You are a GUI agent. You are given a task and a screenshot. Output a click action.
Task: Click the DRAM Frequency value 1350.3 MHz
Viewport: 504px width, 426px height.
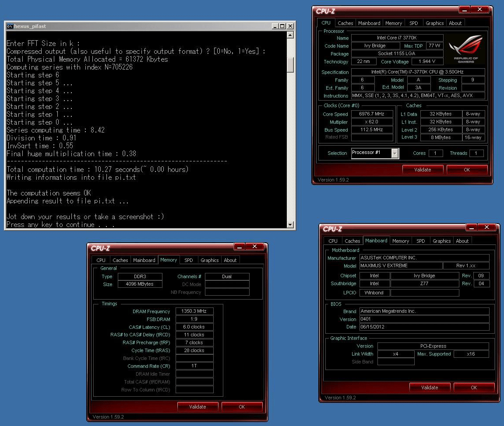click(194, 311)
